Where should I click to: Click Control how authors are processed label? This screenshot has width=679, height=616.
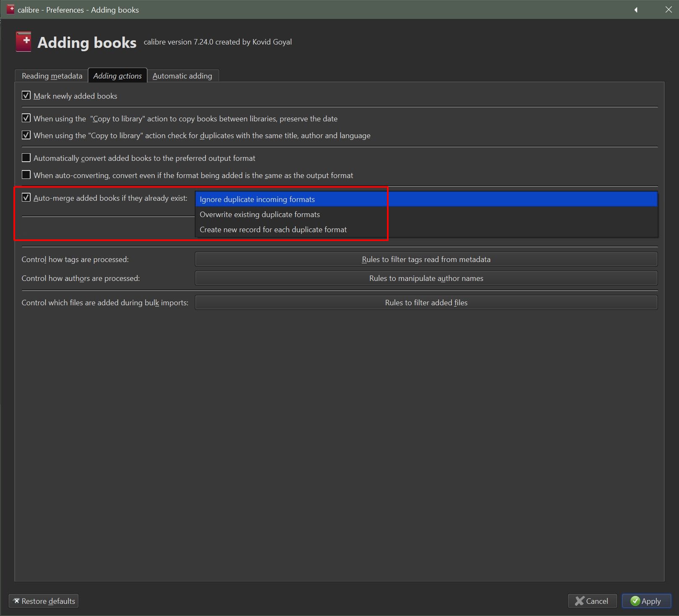point(81,278)
